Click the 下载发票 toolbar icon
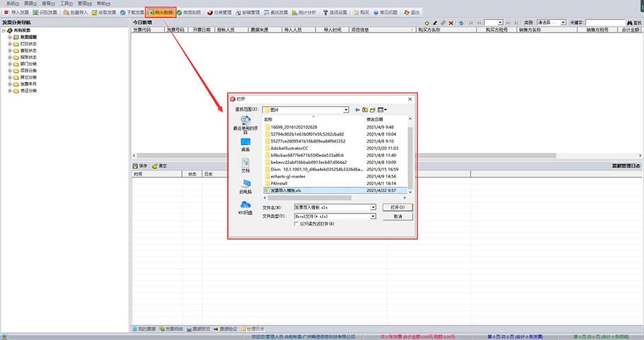This screenshot has height=340, width=644. click(132, 13)
